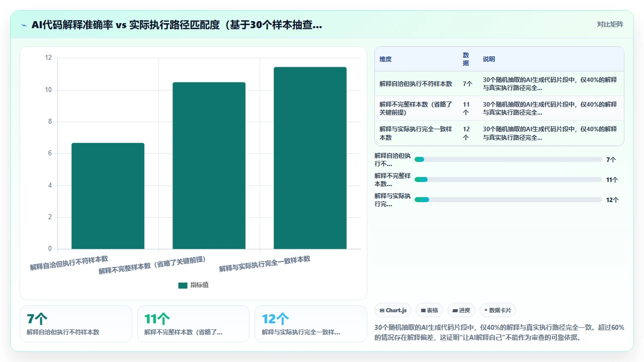The width and height of the screenshot is (644, 362).
Task: Click the bar for 解释不完整样本数
Action: coord(209,165)
